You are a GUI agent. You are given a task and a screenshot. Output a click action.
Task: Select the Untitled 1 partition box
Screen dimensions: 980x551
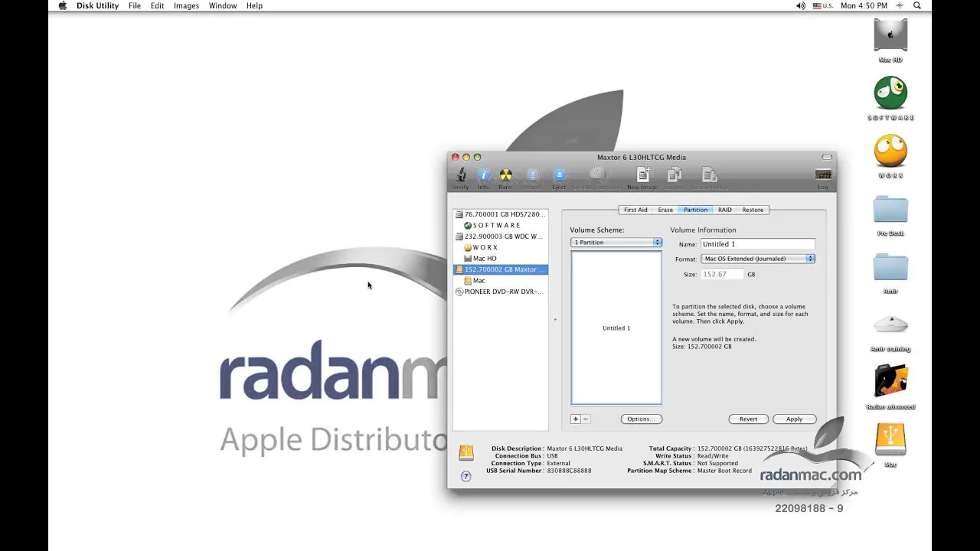click(616, 328)
